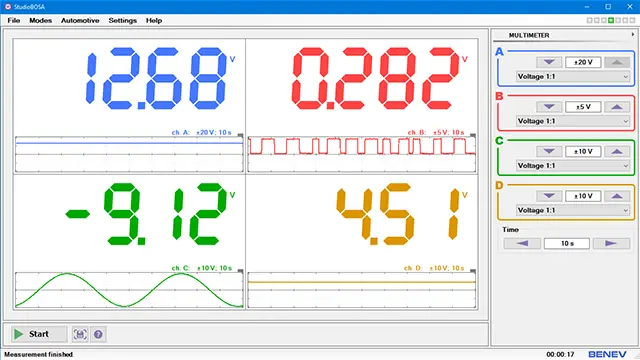Image resolution: width=640 pixels, height=360 pixels.
Task: Click "ch. D: ±10 V; 10 s" label
Action: [434, 268]
